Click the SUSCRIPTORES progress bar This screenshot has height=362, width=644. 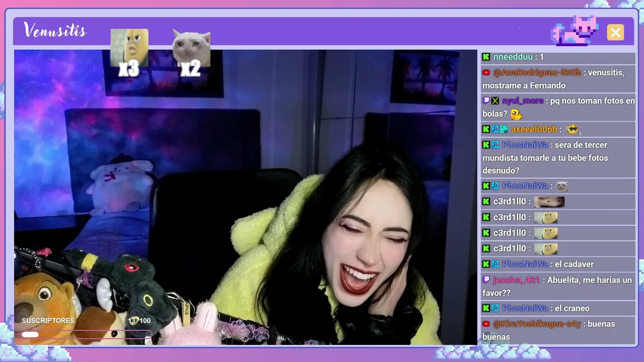pos(86,334)
